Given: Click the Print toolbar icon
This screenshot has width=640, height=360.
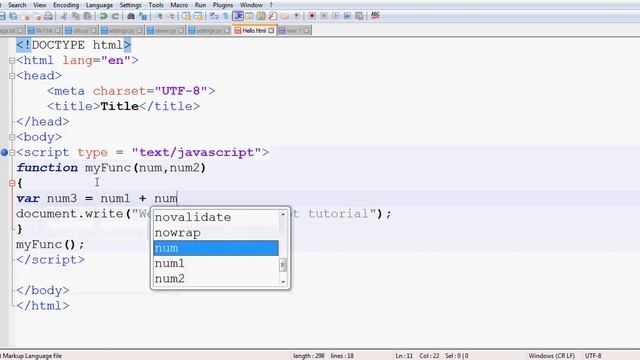Looking at the screenshot, I should [48, 16].
